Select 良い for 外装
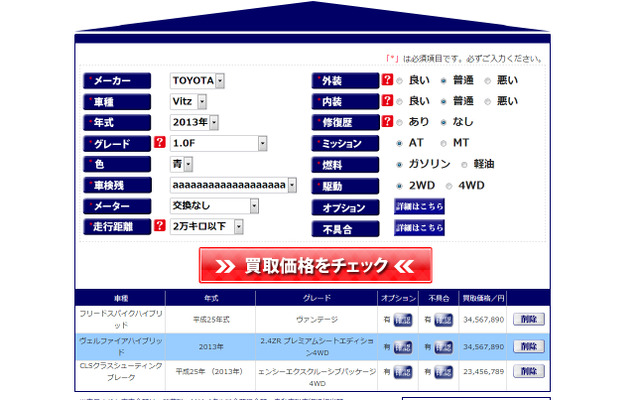The width and height of the screenshot is (640, 400). pos(400,81)
